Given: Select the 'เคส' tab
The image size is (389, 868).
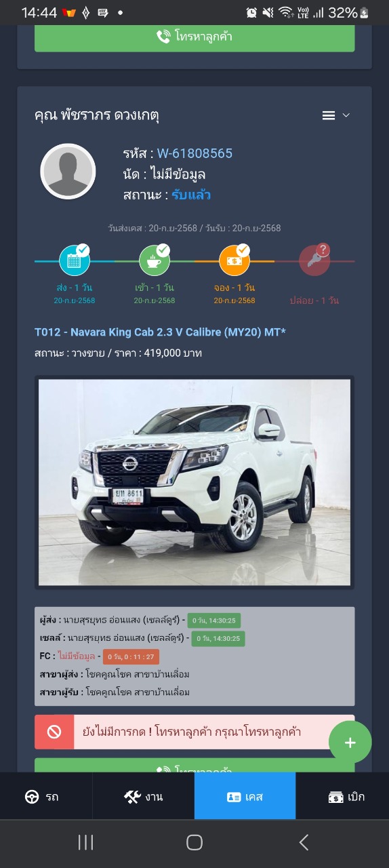Looking at the screenshot, I should [x=245, y=797].
